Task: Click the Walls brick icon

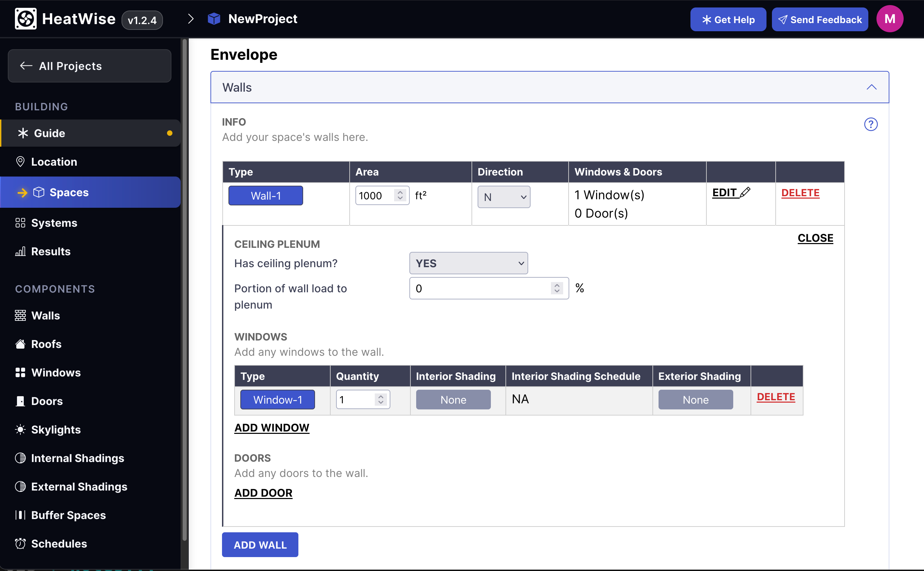Action: click(x=20, y=315)
